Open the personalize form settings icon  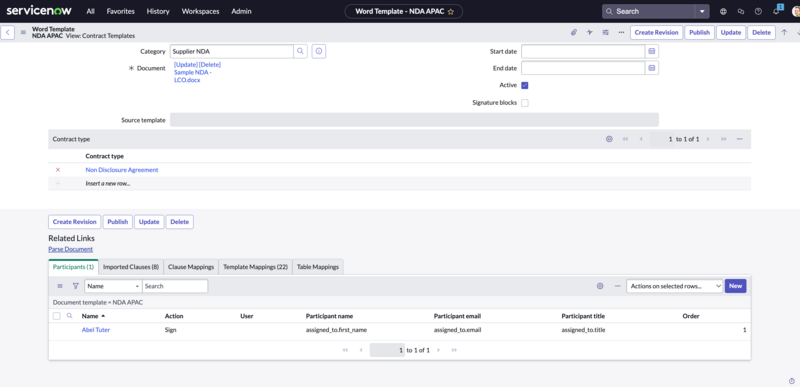606,32
